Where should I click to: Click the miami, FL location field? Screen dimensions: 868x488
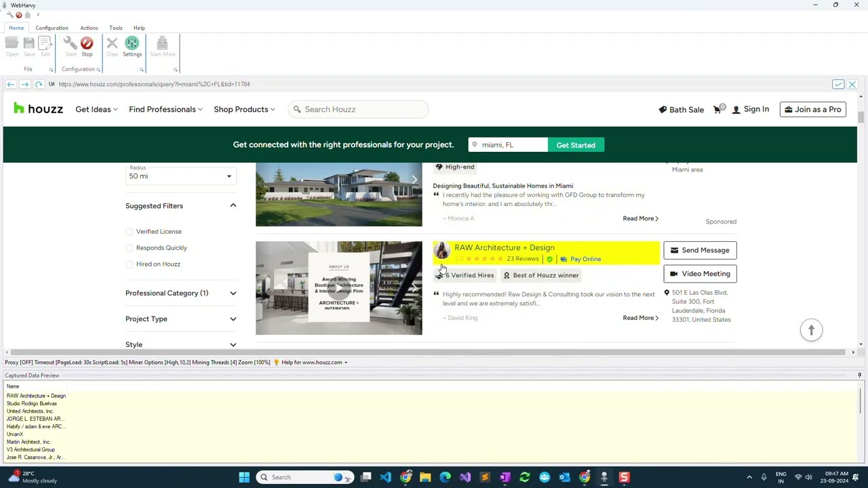(x=508, y=145)
